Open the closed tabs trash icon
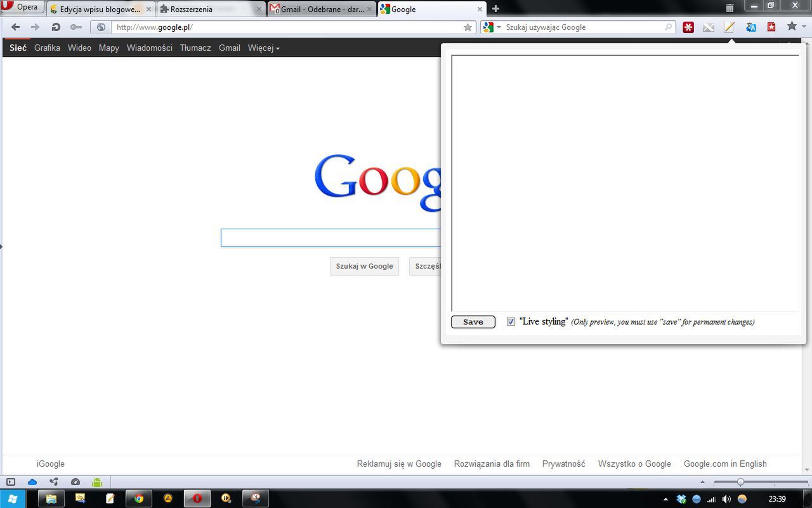 pos(730,8)
